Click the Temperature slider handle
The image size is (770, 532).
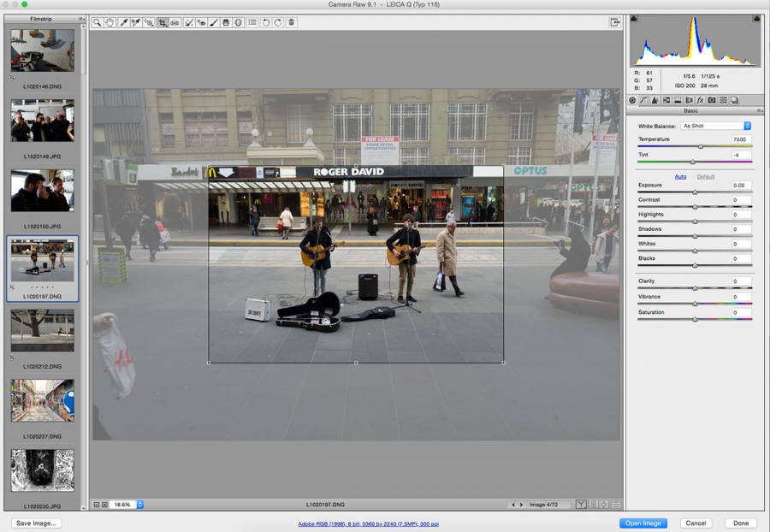point(701,146)
